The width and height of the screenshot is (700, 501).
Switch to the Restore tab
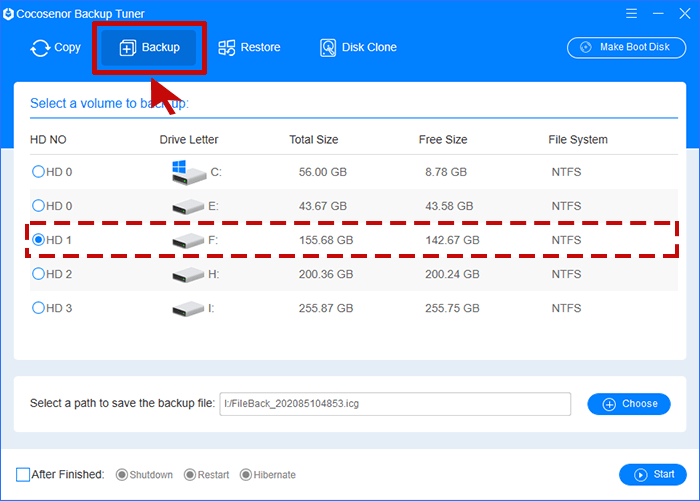(249, 47)
